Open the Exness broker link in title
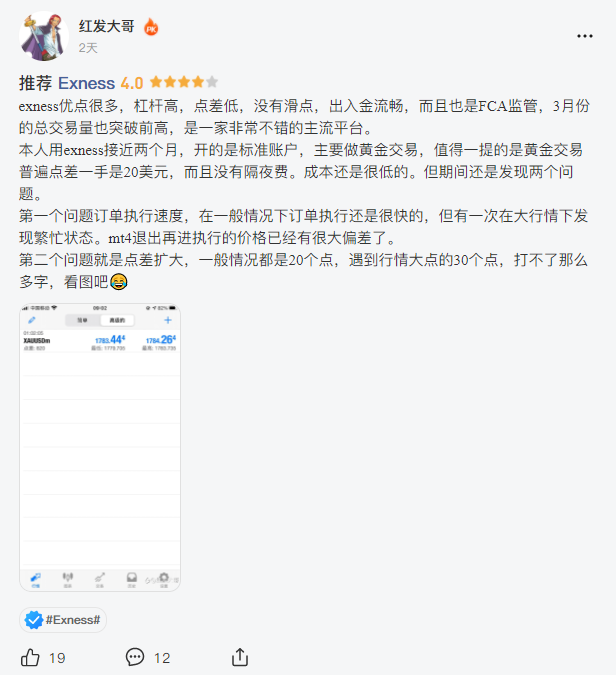Image resolution: width=616 pixels, height=675 pixels. [87, 83]
